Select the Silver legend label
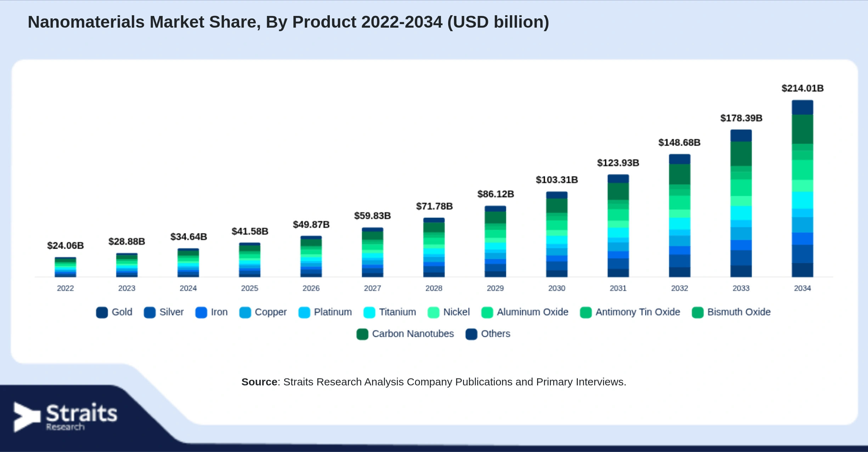The image size is (868, 452). click(x=171, y=312)
